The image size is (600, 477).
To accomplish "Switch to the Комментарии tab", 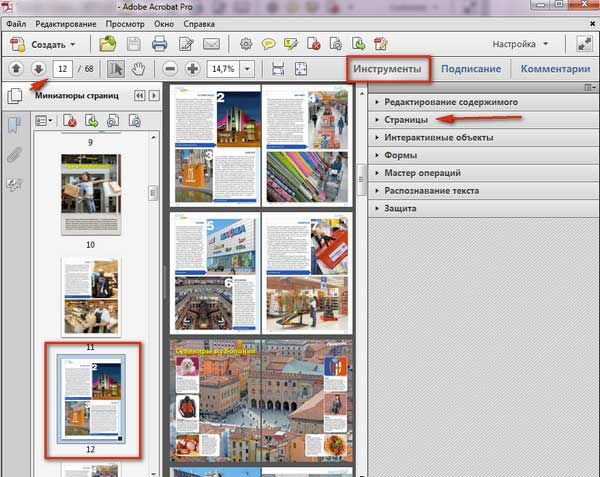I will 556,69.
